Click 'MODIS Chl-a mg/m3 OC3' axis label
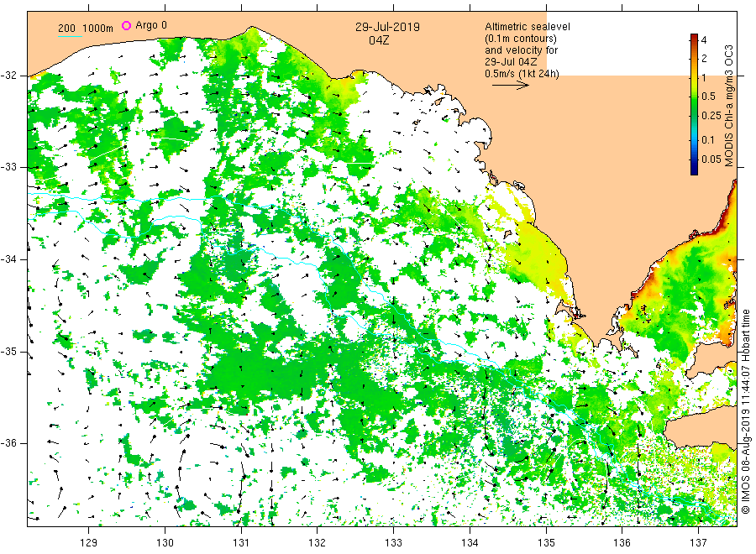This screenshot has width=756, height=554. tap(728, 106)
